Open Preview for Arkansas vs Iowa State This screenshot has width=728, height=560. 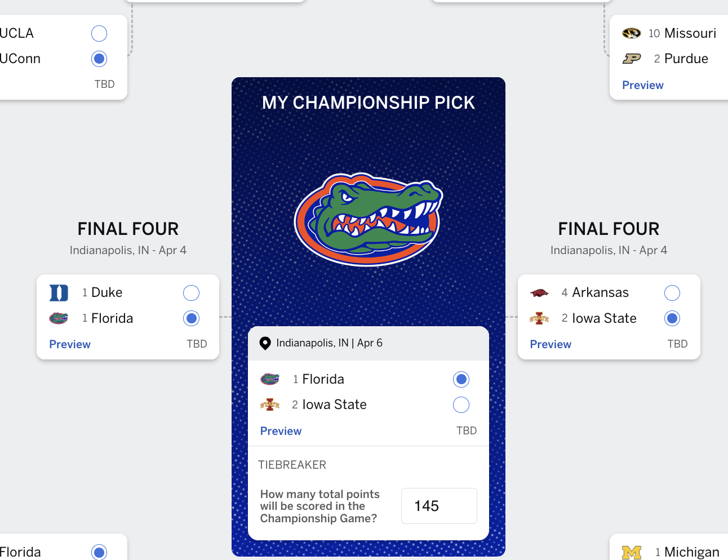click(x=551, y=344)
